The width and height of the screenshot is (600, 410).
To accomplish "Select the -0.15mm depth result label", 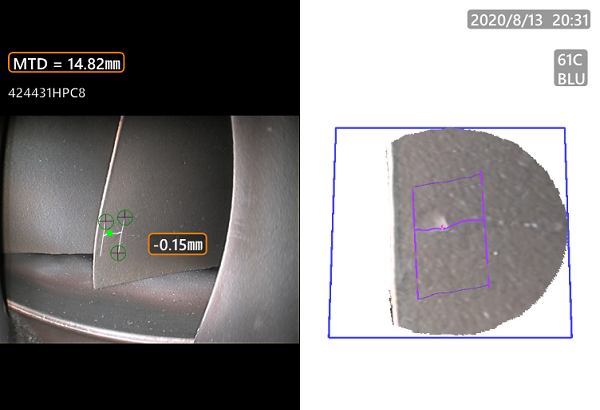I will pyautogui.click(x=178, y=244).
